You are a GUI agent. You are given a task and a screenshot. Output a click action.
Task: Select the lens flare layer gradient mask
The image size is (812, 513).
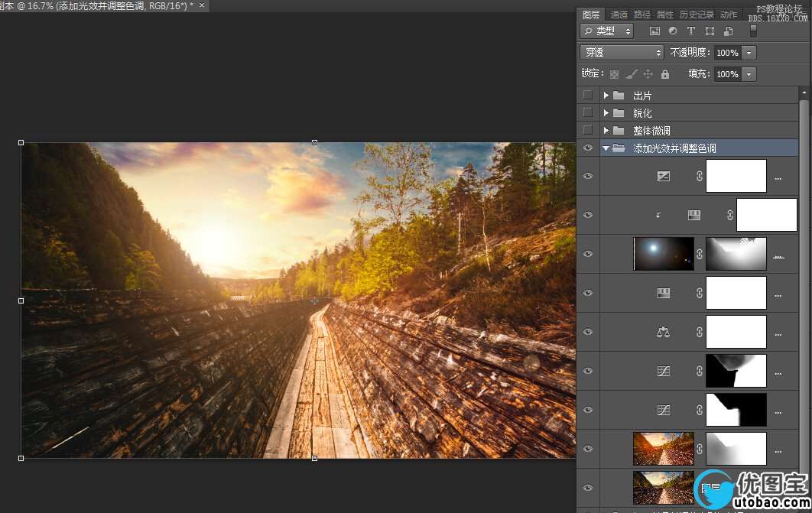736,254
